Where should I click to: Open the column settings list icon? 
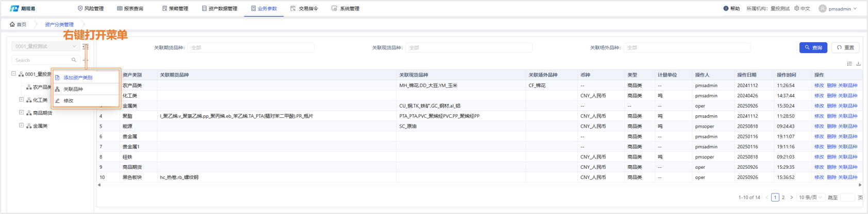point(849,64)
